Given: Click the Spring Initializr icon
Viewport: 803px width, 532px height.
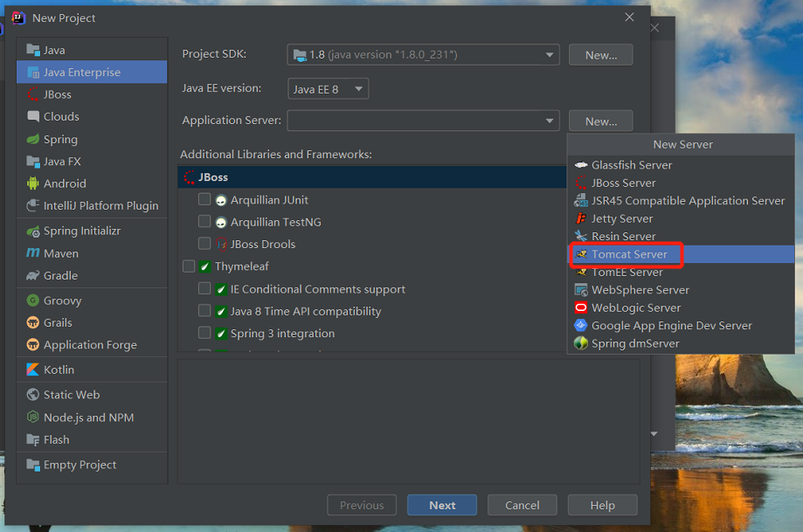Looking at the screenshot, I should (x=33, y=231).
